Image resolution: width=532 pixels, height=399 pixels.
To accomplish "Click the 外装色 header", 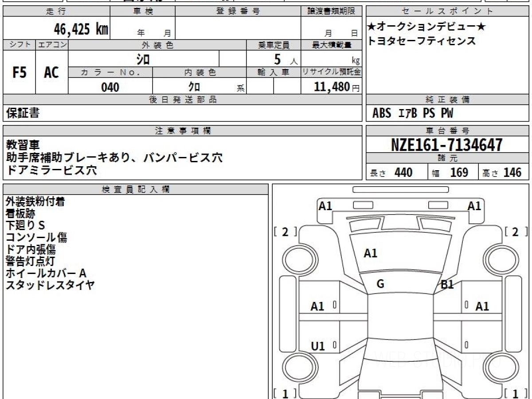I will pos(157,45).
